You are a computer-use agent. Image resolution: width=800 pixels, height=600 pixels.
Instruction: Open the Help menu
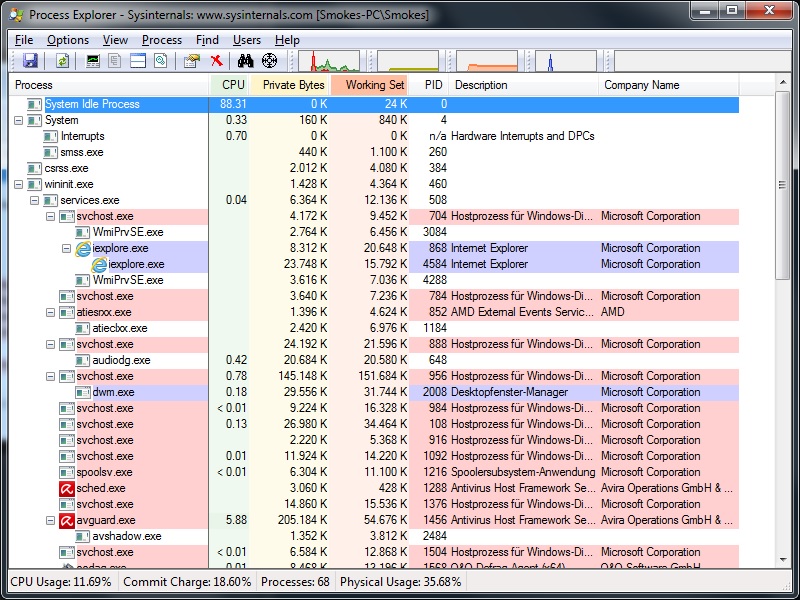(287, 40)
